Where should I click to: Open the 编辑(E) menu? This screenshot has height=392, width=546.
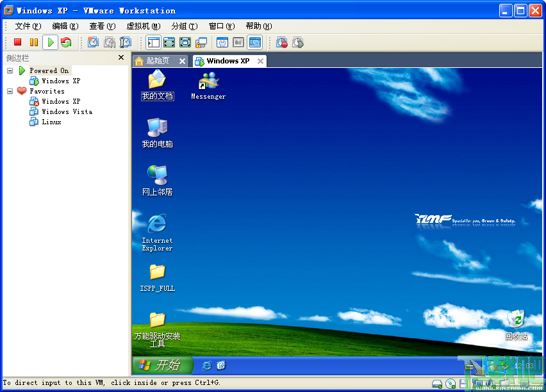65,26
